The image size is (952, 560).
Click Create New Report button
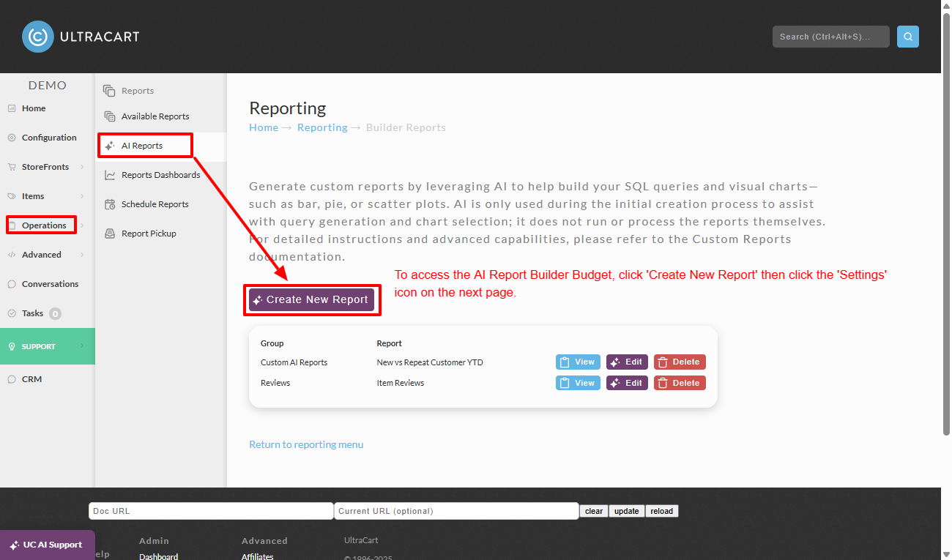(x=311, y=300)
